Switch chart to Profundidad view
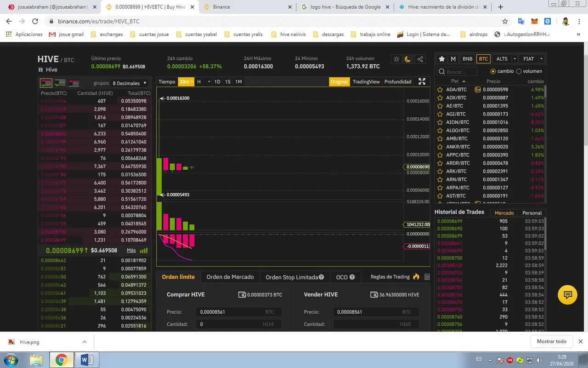 398,81
